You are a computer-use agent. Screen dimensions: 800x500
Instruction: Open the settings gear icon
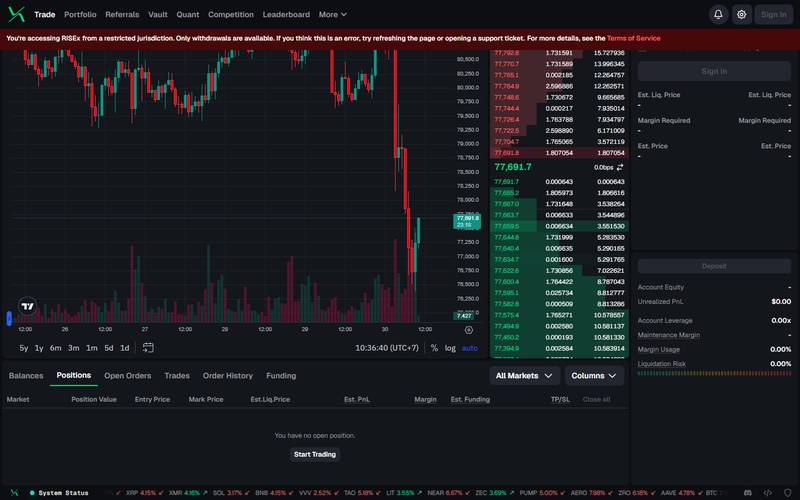pyautogui.click(x=741, y=14)
